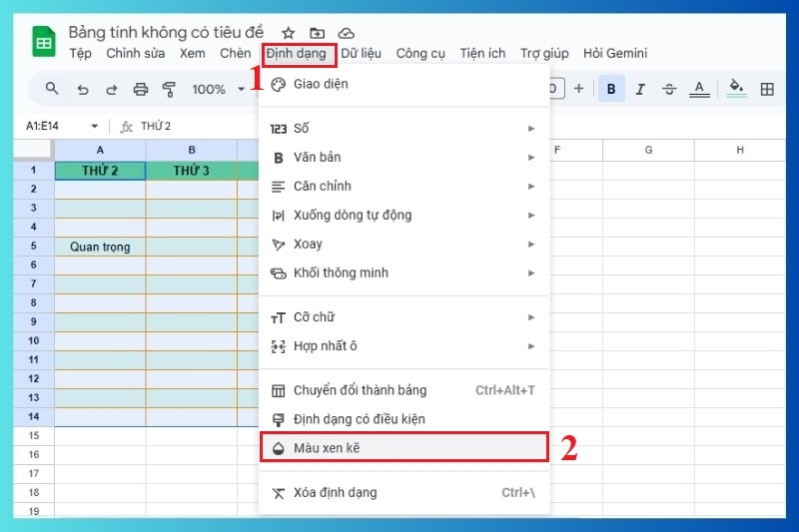This screenshot has height=532, width=799.
Task: Open text color picker
Action: (699, 89)
